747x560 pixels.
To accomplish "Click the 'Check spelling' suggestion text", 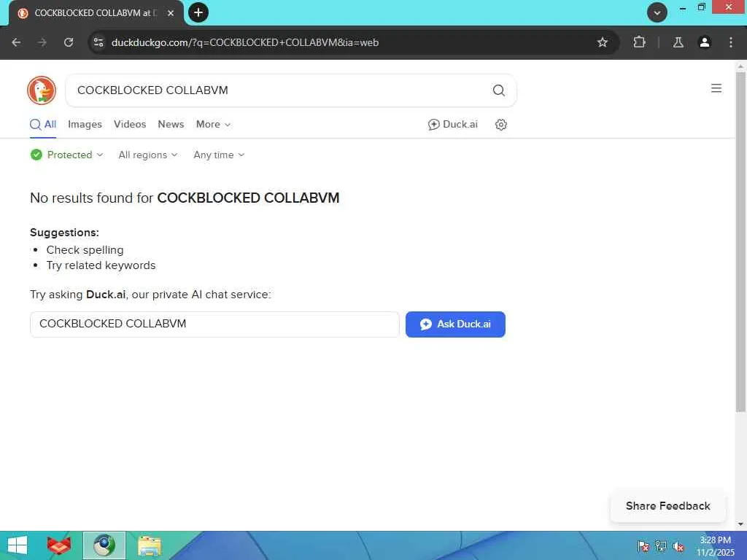I will [x=85, y=250].
